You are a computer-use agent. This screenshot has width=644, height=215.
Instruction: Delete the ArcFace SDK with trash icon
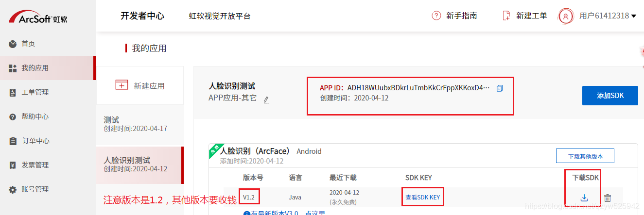608,198
